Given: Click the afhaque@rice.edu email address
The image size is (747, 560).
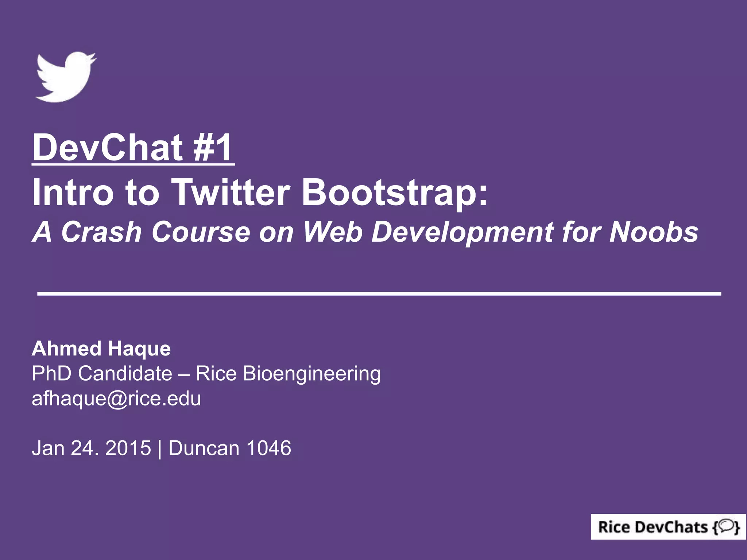Looking at the screenshot, I should pos(116,398).
